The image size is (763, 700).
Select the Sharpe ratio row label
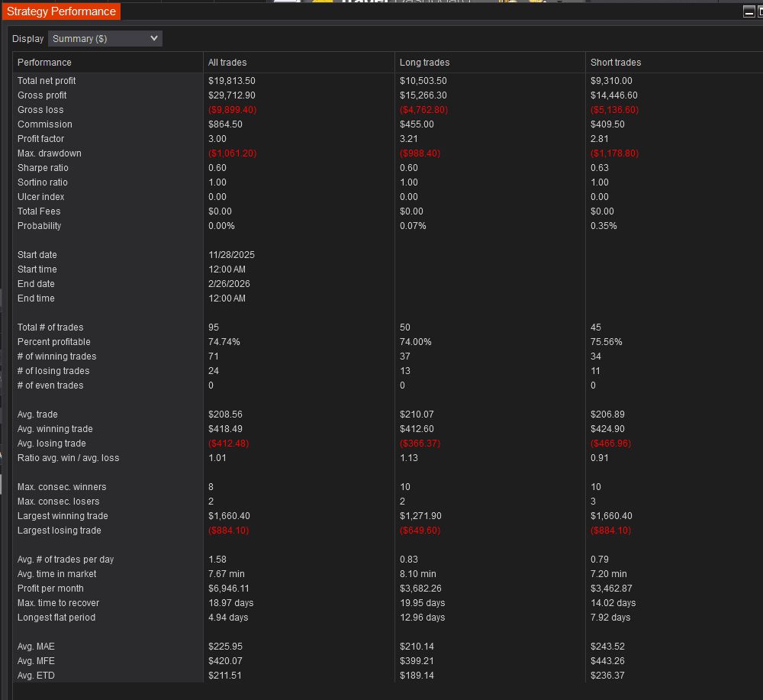click(x=43, y=168)
